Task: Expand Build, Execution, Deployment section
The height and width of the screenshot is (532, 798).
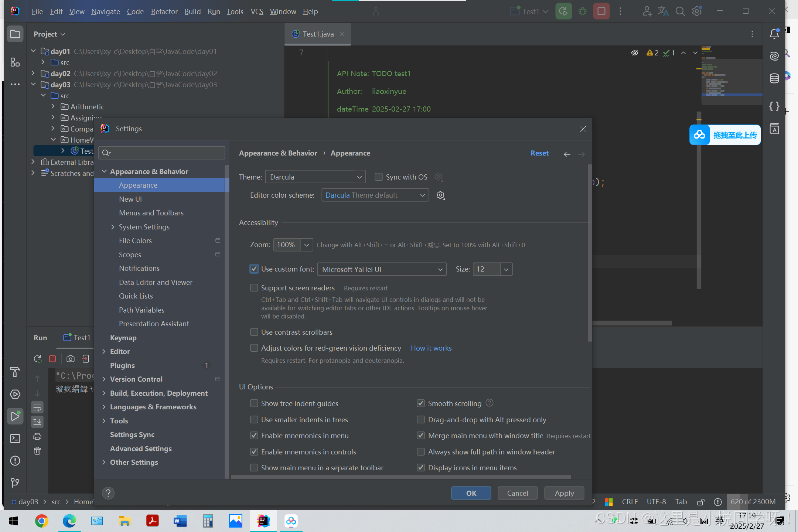Action: [104, 393]
